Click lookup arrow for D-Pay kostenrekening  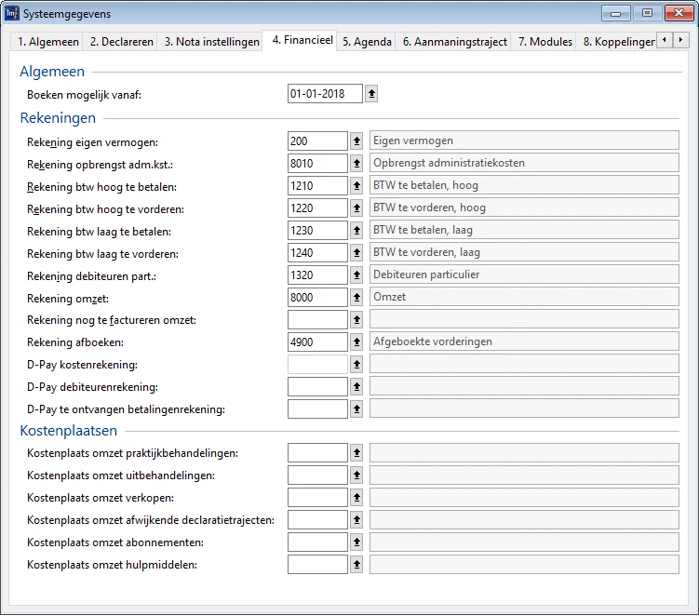[356, 364]
